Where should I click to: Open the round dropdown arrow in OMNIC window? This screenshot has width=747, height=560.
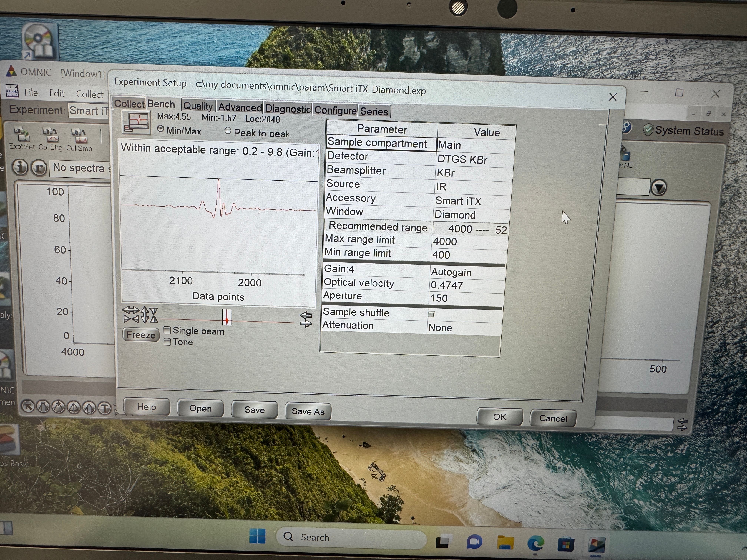click(x=659, y=188)
